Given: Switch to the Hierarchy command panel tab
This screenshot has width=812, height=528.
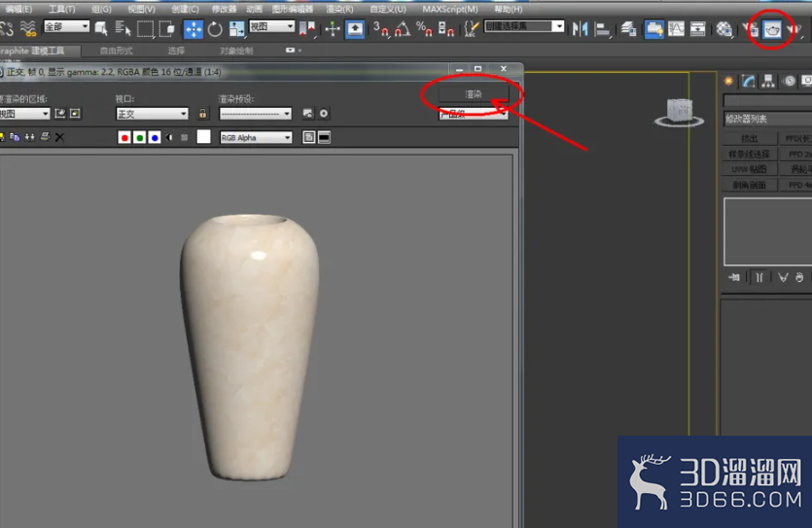Looking at the screenshot, I should 768,81.
